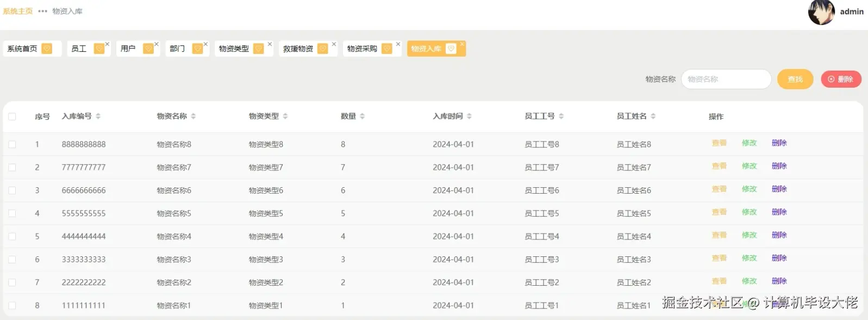Close the 部门 tab
The width and height of the screenshot is (868, 320).
(x=205, y=44)
